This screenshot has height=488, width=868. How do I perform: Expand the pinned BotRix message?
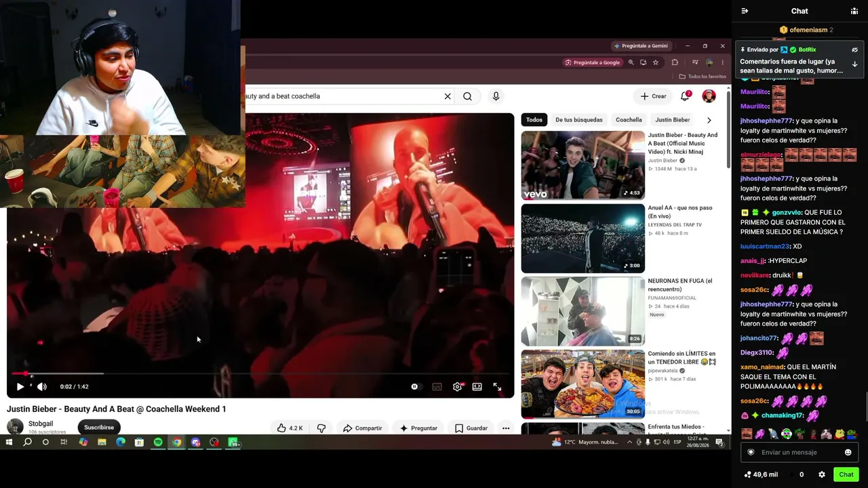pyautogui.click(x=854, y=64)
